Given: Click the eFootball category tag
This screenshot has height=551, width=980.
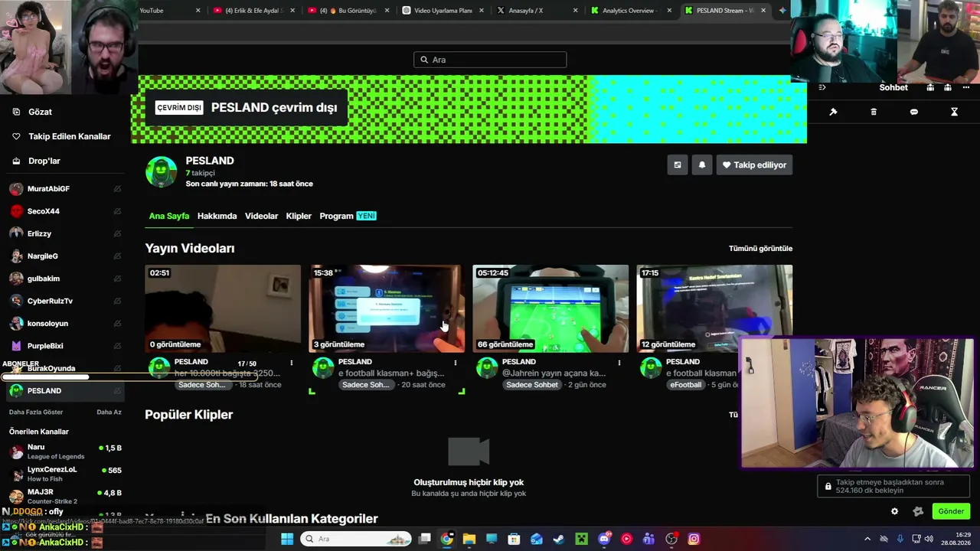Looking at the screenshot, I should tap(686, 385).
